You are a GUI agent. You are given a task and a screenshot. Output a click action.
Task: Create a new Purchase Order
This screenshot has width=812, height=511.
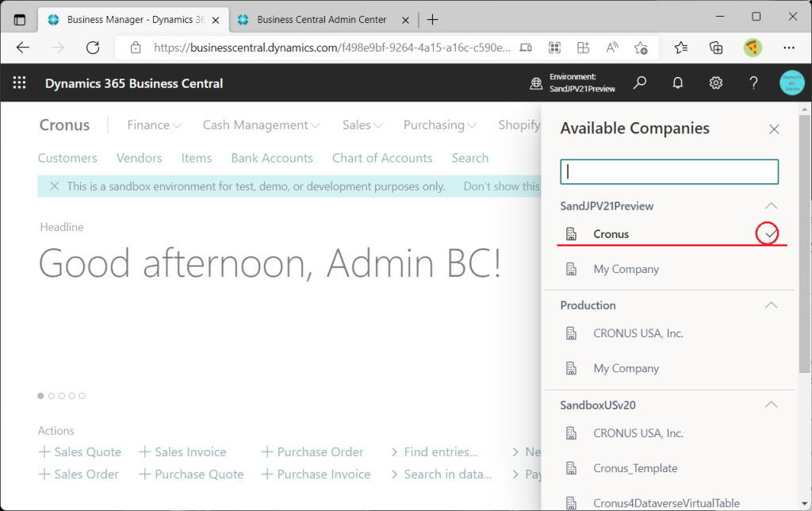[312, 452]
